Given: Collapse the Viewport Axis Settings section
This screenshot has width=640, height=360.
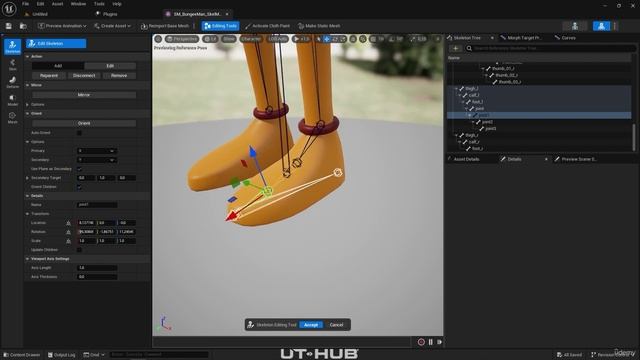Looking at the screenshot, I should pyautogui.click(x=28, y=259).
